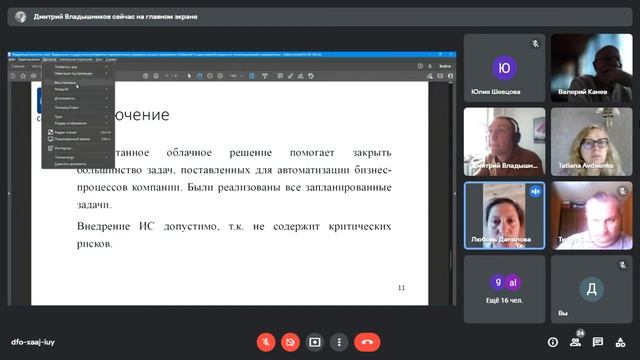Click the meeting code dfo-xaaj-luy

[33, 342]
